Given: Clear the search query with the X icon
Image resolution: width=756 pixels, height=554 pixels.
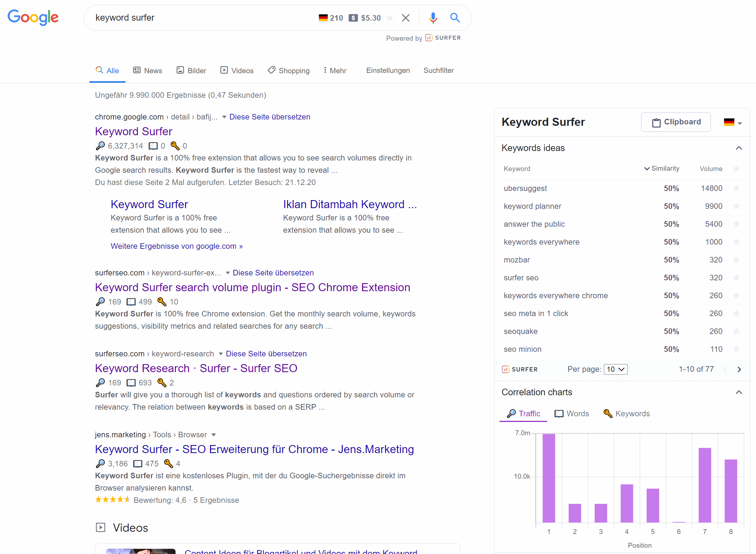Looking at the screenshot, I should 406,18.
